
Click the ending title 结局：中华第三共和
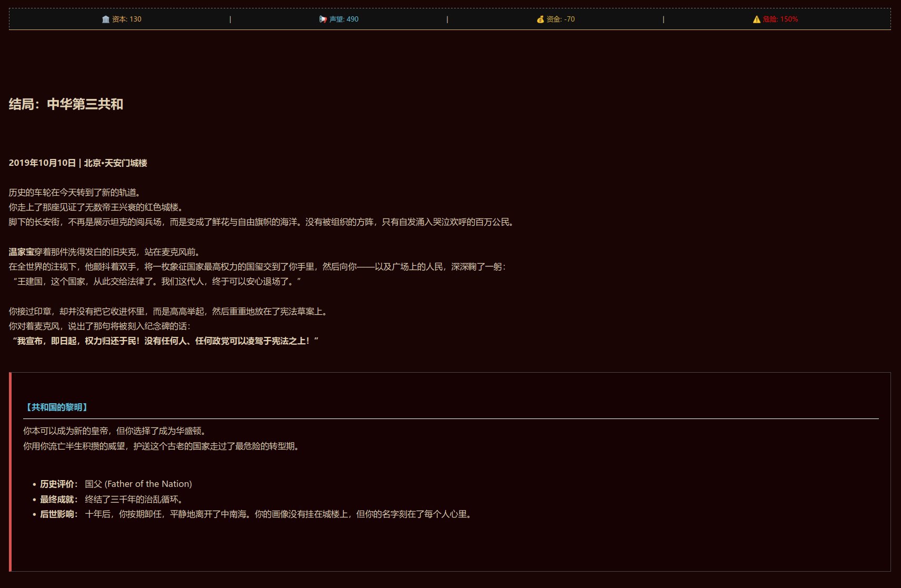66,104
